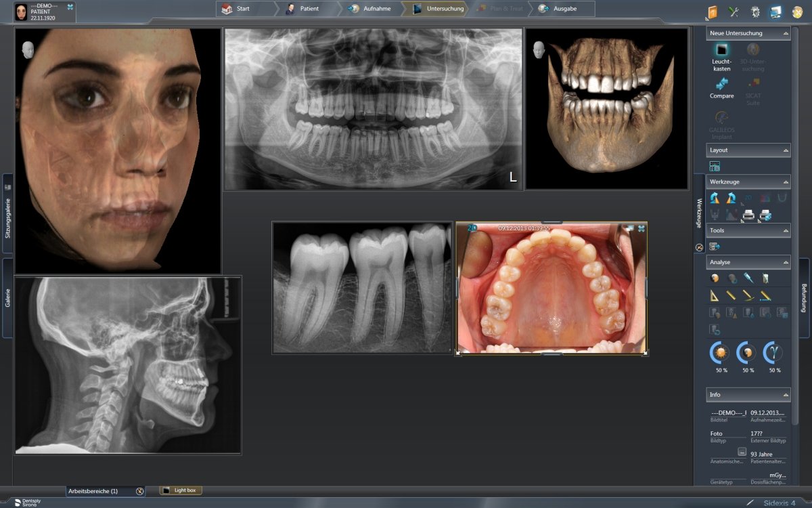The width and height of the screenshot is (812, 508).
Task: Click the demo patient header card
Action: coord(45,12)
